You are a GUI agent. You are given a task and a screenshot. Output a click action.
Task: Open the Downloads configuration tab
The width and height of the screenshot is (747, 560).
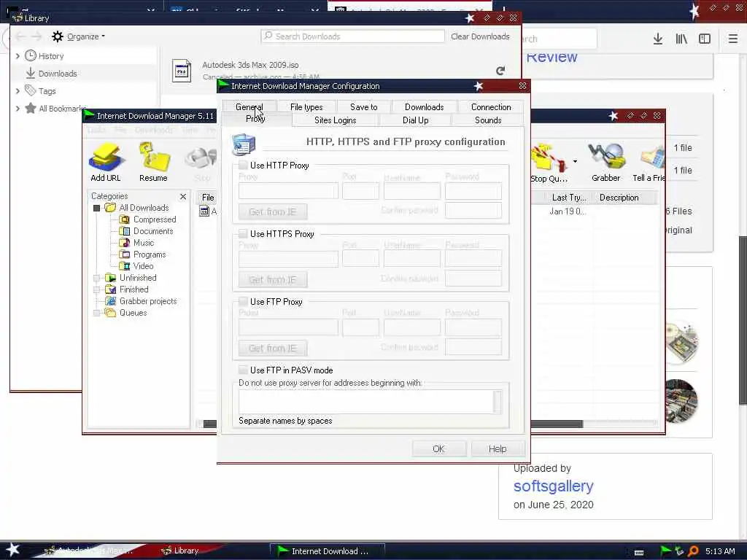coord(424,107)
